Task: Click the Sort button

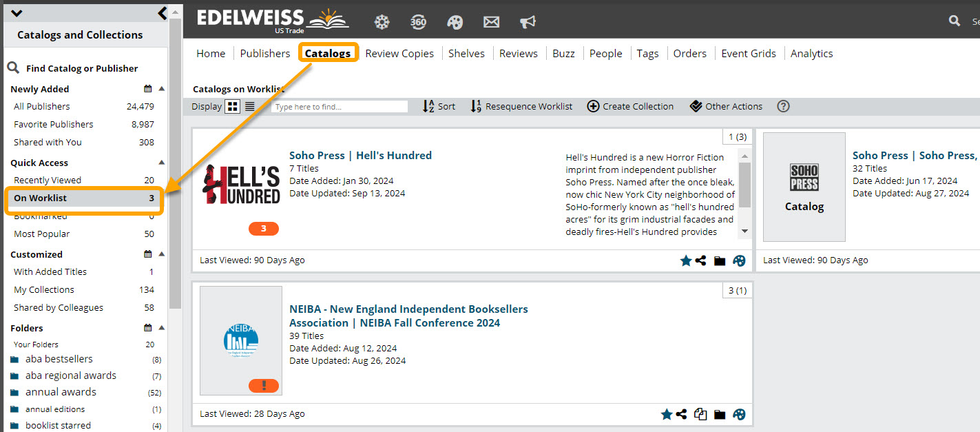Action: coord(439,106)
